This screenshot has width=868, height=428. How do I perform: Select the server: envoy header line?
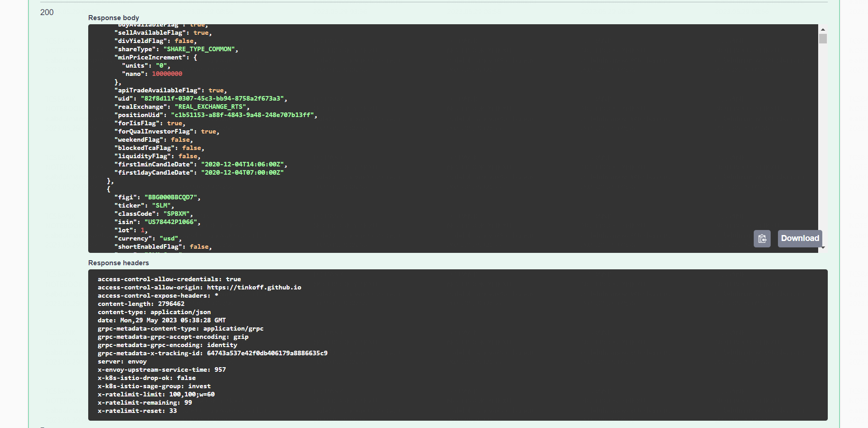pyautogui.click(x=122, y=361)
